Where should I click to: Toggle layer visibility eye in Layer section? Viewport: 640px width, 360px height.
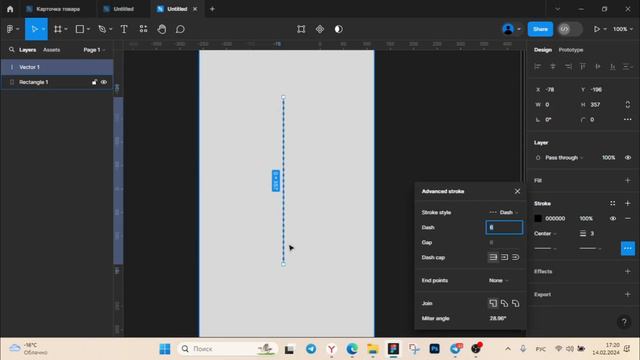(628, 158)
